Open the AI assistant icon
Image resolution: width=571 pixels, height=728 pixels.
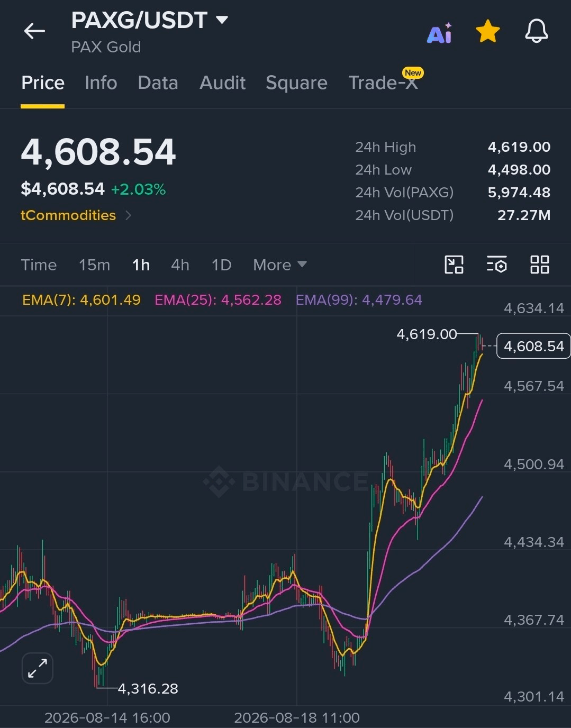click(x=439, y=33)
